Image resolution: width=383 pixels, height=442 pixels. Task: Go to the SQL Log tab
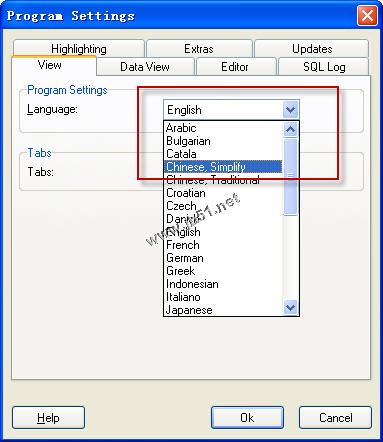pyautogui.click(x=324, y=67)
